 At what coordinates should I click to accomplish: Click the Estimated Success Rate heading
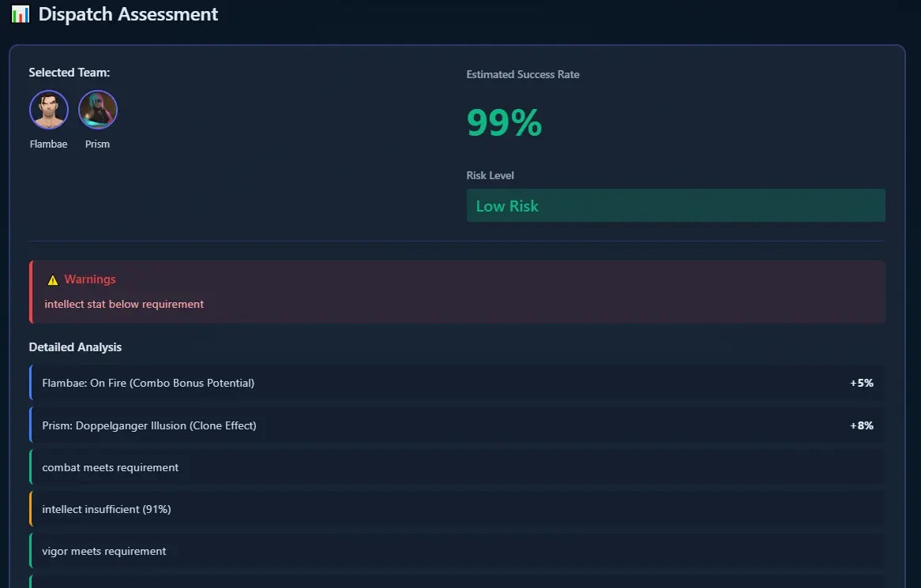[x=521, y=74]
